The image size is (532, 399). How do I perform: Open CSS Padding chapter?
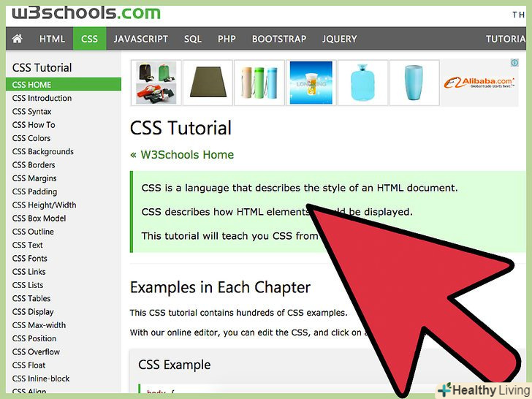point(34,191)
